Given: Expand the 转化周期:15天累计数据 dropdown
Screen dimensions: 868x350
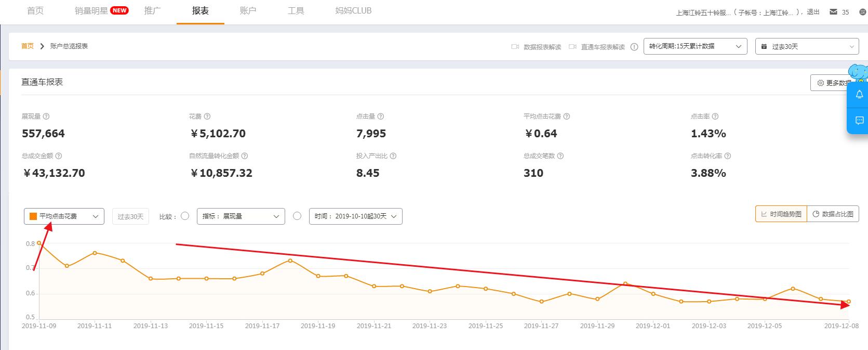Looking at the screenshot, I should pos(695,46).
